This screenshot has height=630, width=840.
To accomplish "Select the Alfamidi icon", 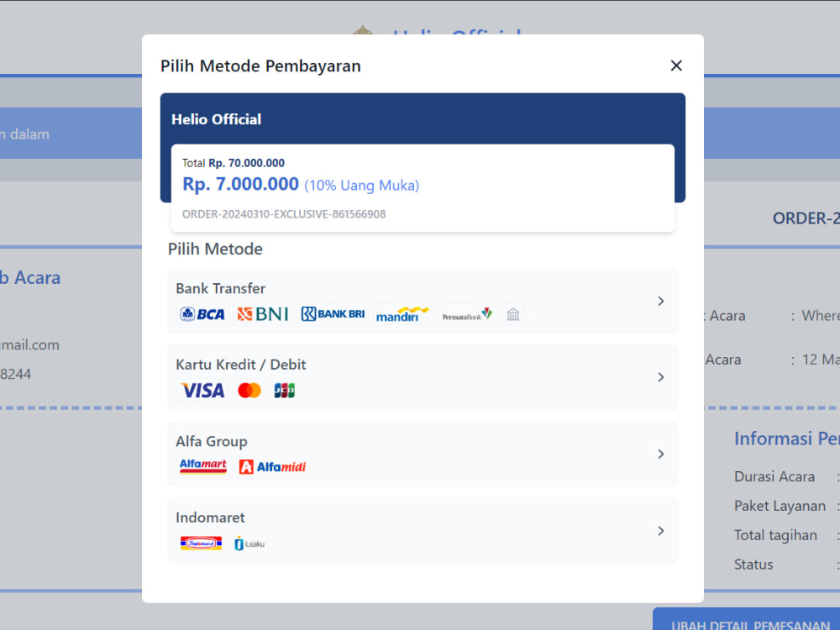I will 272,466.
